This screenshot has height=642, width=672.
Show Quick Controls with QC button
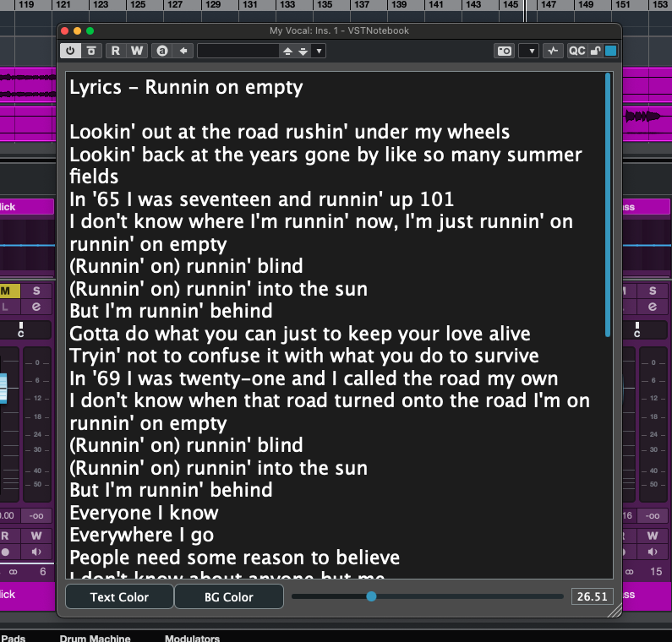(x=576, y=51)
